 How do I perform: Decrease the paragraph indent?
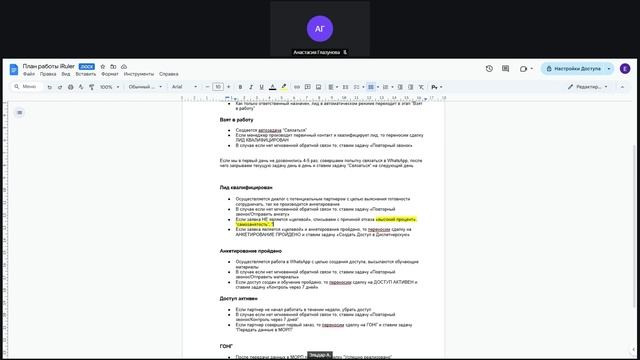click(x=400, y=87)
